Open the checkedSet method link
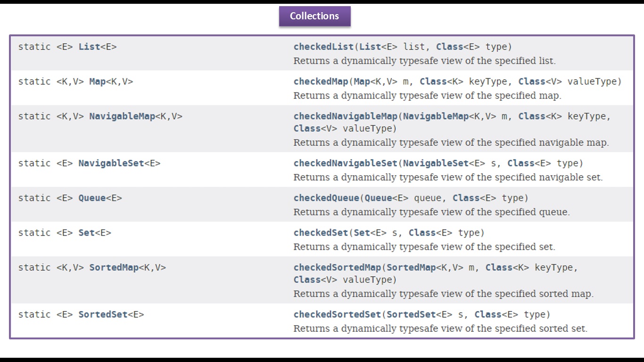 [321, 233]
